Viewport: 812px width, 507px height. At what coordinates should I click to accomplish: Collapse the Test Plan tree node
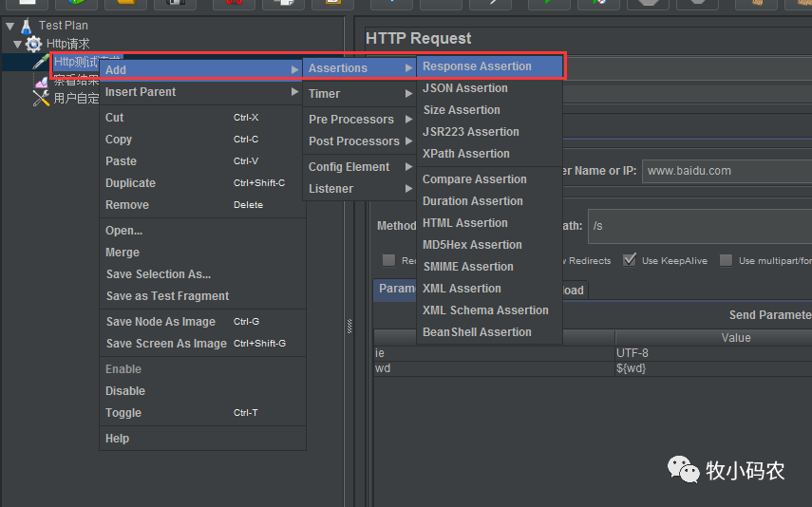pyautogui.click(x=9, y=26)
